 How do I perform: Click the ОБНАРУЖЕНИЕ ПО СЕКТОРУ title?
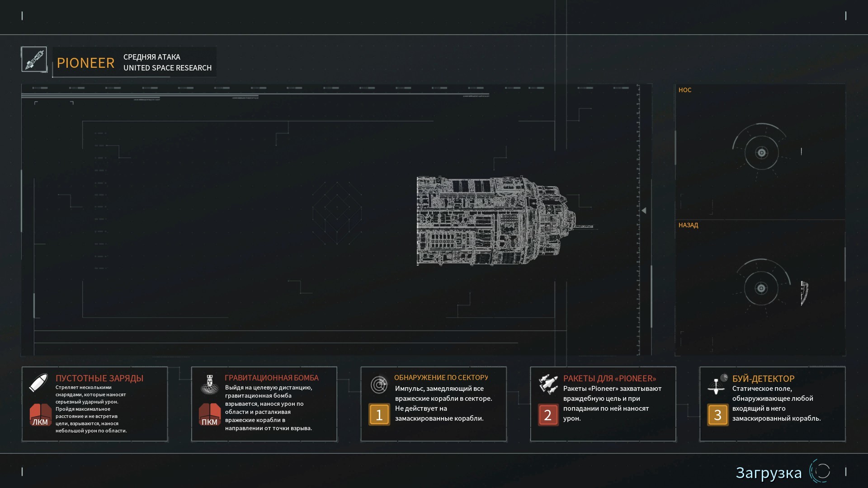pyautogui.click(x=441, y=378)
